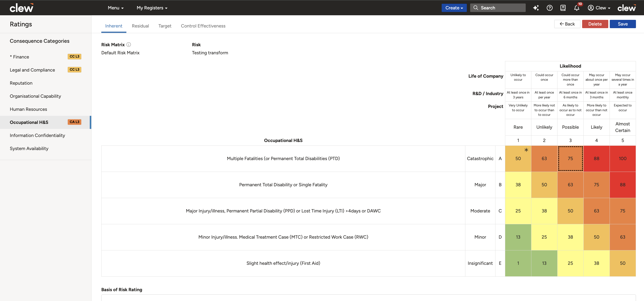This screenshot has height=301, width=644.
Task: Select the Reputation category
Action: point(46,83)
